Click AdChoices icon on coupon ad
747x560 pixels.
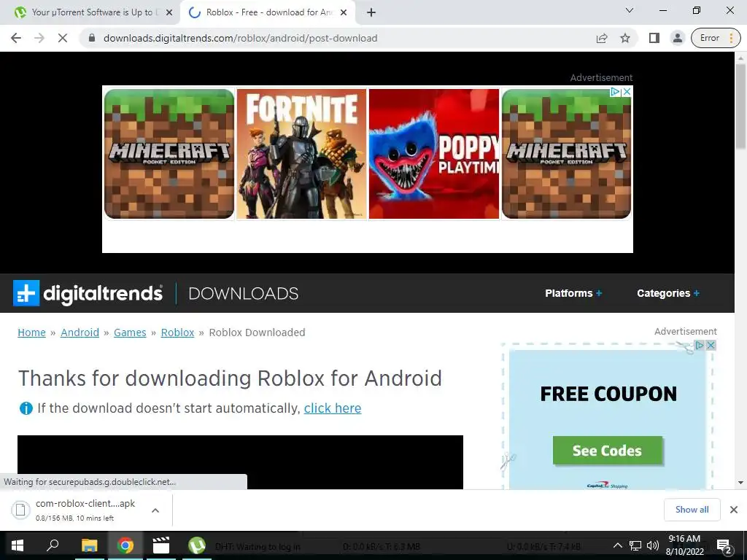[699, 345]
